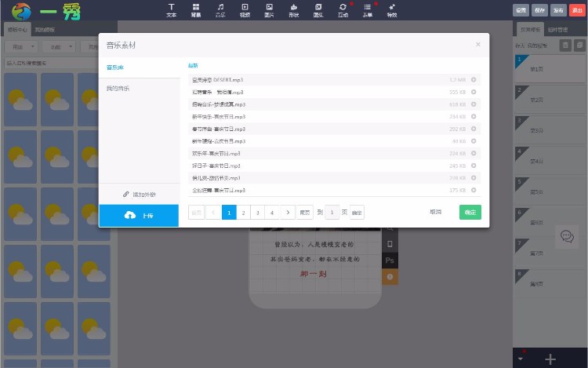Click the blue 上传 upload button

139,215
